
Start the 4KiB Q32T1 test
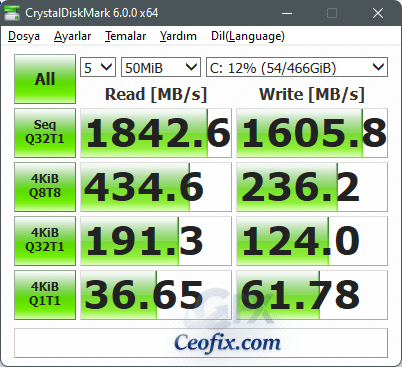(45, 241)
